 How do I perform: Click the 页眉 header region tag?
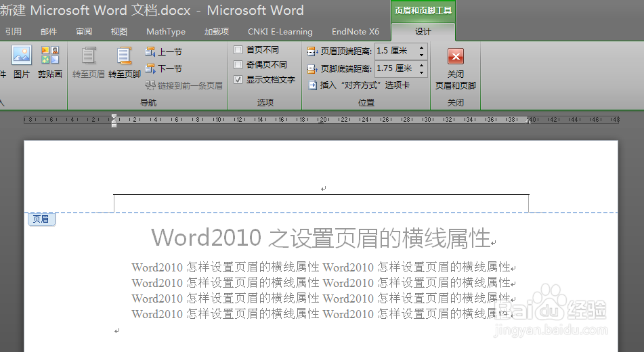coord(41,219)
